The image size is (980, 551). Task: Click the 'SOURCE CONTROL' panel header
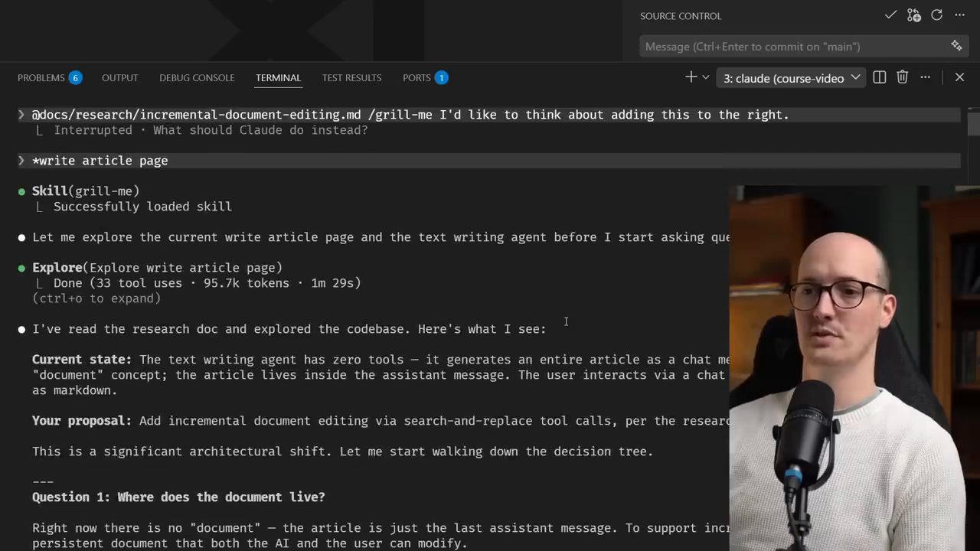click(x=681, y=16)
